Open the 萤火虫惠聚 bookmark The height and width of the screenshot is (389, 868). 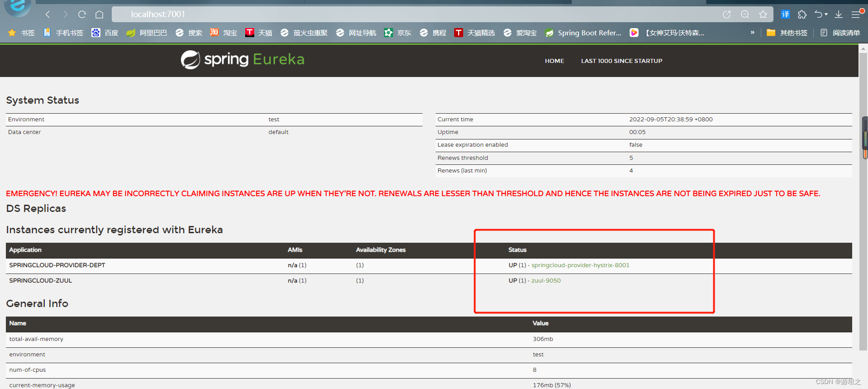tap(304, 33)
